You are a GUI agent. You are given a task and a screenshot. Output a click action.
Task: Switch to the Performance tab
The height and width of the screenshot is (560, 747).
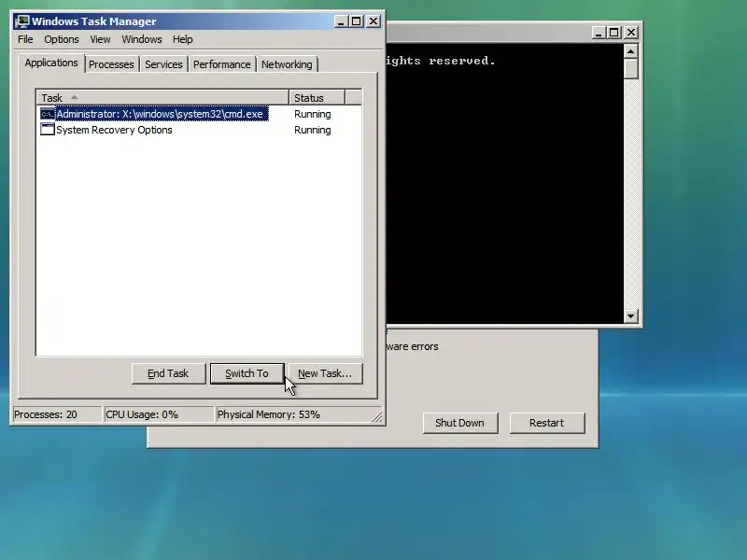(221, 64)
